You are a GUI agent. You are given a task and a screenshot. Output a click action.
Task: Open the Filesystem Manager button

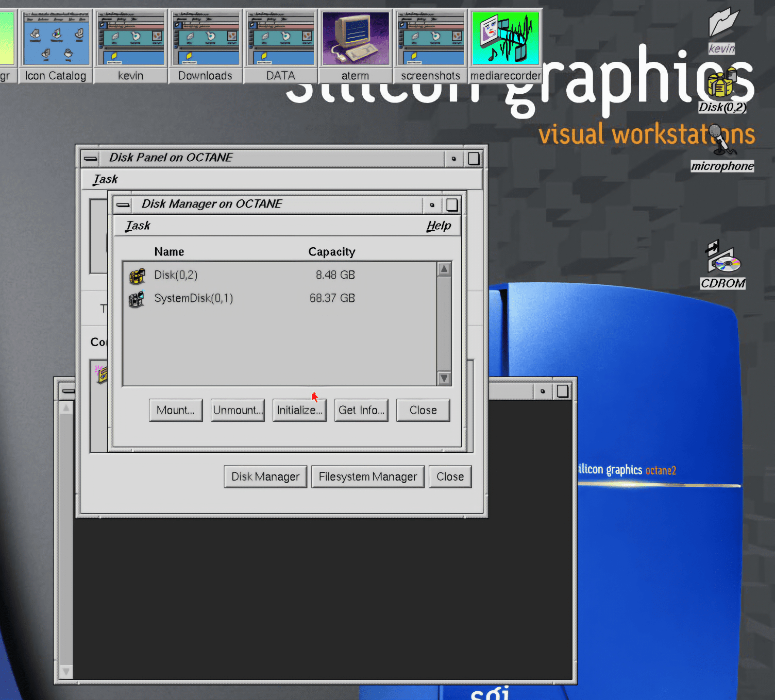(368, 476)
